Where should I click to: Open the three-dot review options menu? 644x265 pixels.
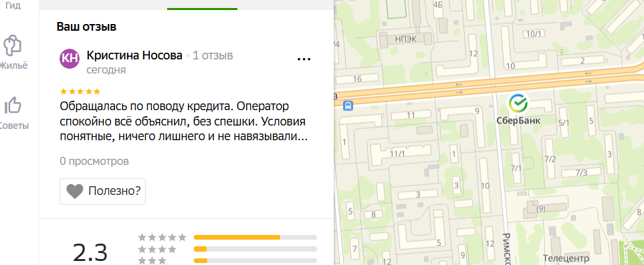304,59
